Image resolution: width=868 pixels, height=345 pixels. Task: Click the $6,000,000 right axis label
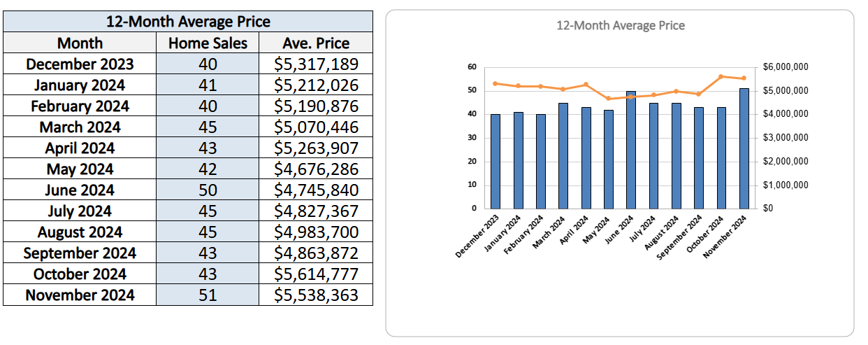[786, 67]
